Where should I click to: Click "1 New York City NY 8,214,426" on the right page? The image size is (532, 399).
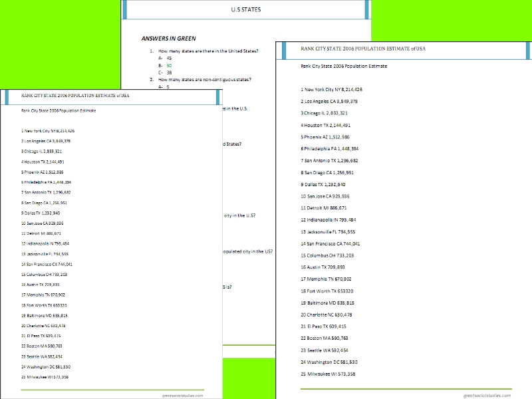click(331, 90)
